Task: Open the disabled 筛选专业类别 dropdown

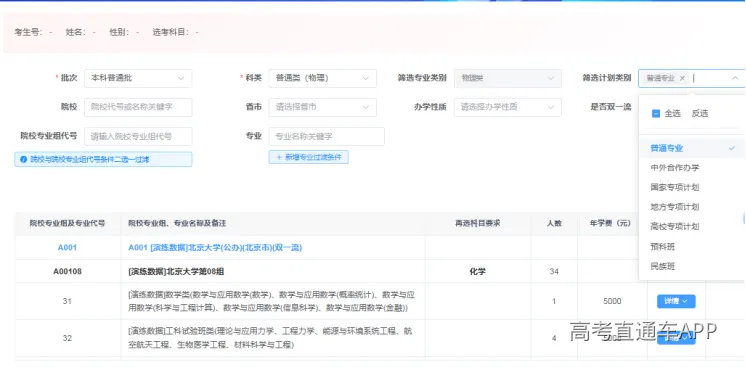Action: point(507,78)
